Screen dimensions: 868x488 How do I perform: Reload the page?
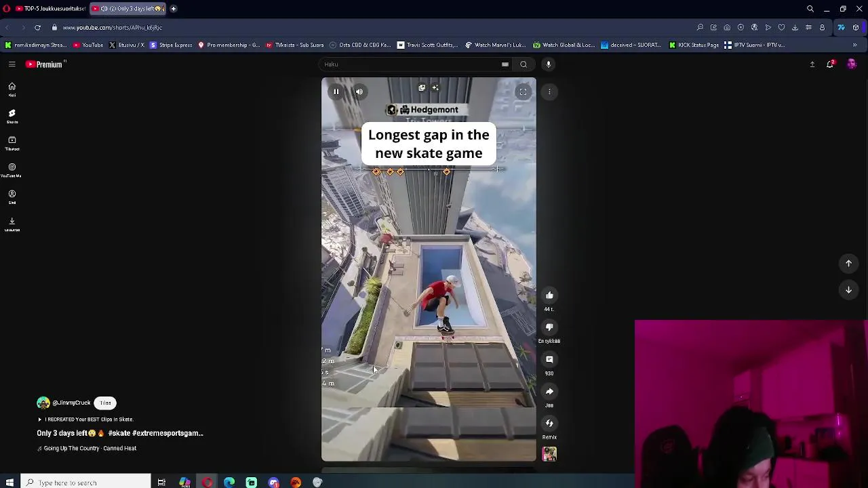(x=38, y=28)
